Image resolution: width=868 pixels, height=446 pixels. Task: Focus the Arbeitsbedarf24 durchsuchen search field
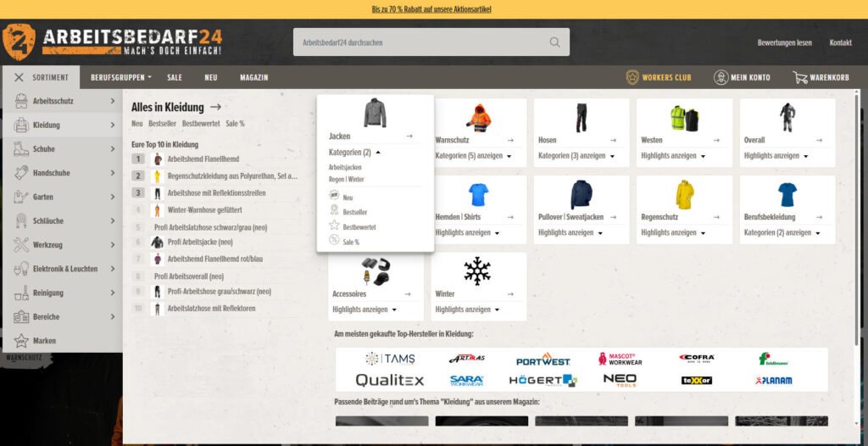(420, 42)
